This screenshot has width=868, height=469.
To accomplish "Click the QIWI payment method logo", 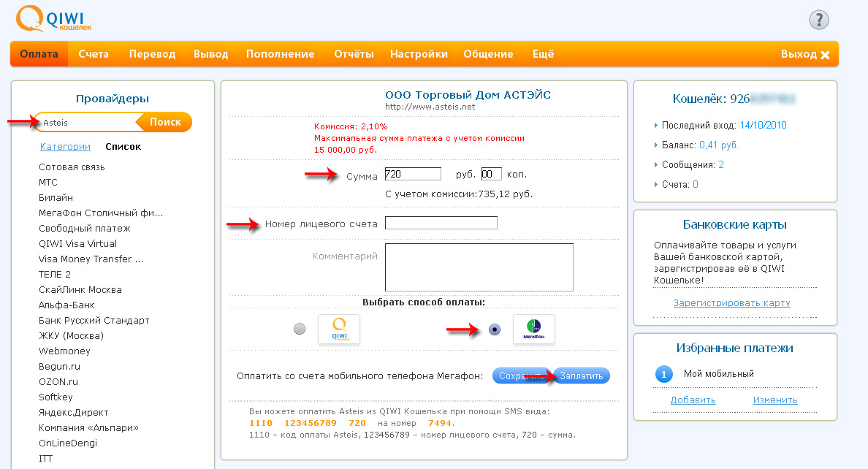I will (339, 329).
